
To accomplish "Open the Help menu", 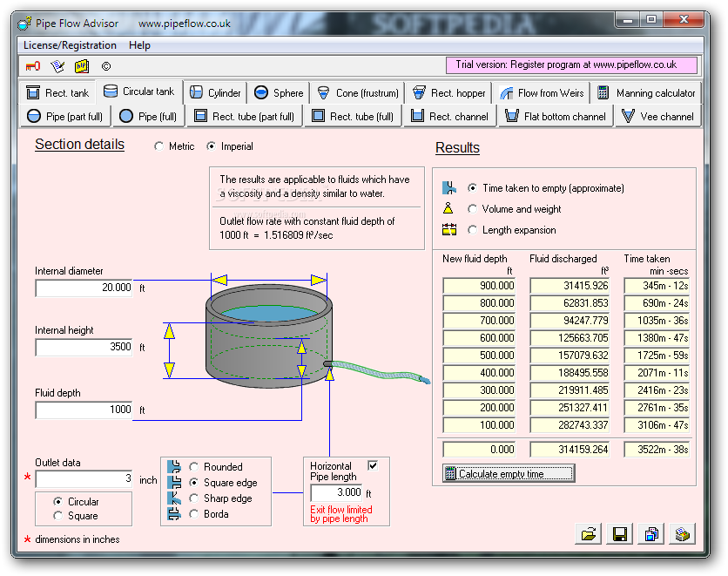I will tap(139, 45).
